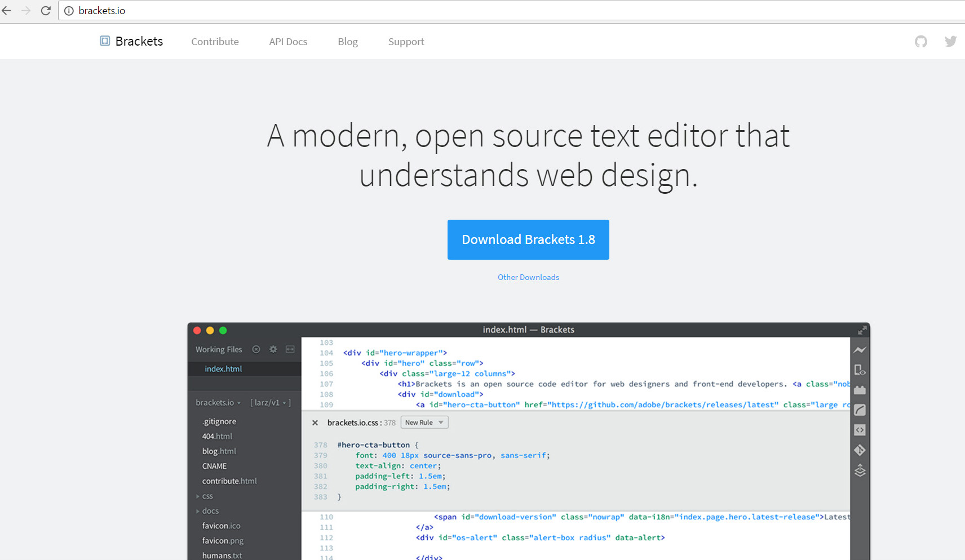Viewport: 965px width, 560px height.
Task: Open the brackets.io project dropdown
Action: pos(218,402)
